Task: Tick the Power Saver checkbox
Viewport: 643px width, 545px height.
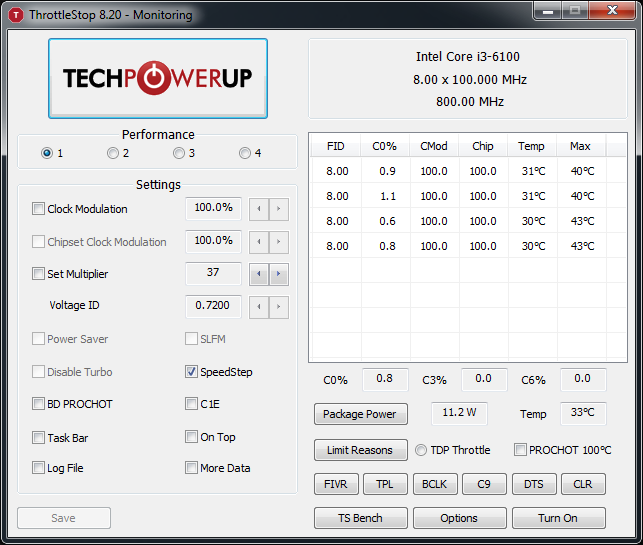Action: pos(38,339)
